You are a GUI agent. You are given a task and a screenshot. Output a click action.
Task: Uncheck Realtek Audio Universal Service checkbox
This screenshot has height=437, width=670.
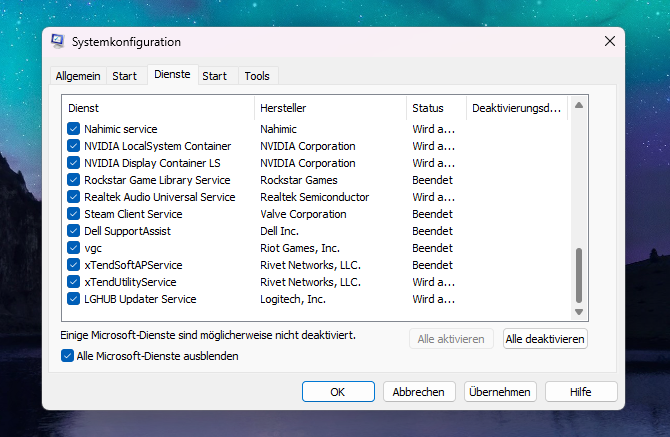pos(73,197)
